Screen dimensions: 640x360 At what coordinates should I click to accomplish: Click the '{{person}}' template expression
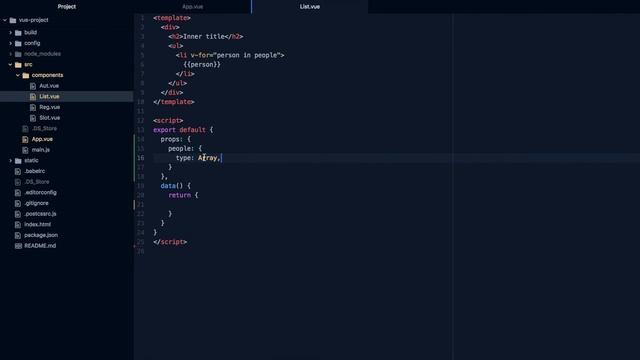pyautogui.click(x=202, y=64)
